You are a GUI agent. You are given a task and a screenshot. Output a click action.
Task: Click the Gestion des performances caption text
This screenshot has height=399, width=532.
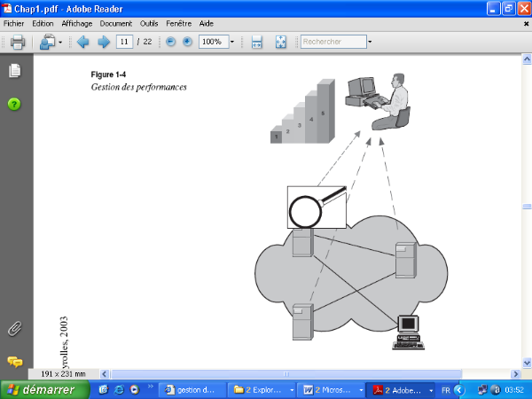139,87
